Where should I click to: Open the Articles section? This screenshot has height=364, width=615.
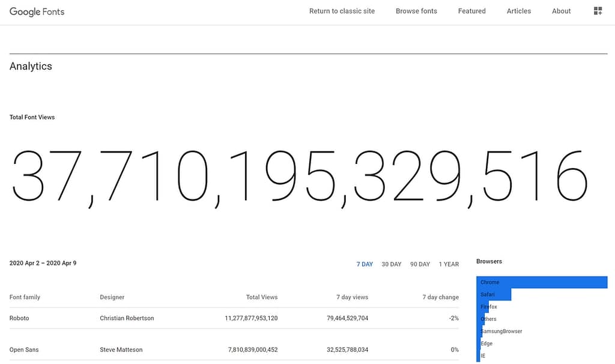click(518, 11)
